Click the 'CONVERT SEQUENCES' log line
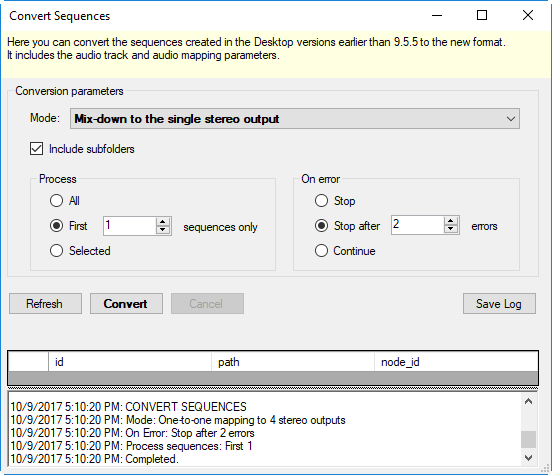This screenshot has width=552, height=475. [x=128, y=407]
